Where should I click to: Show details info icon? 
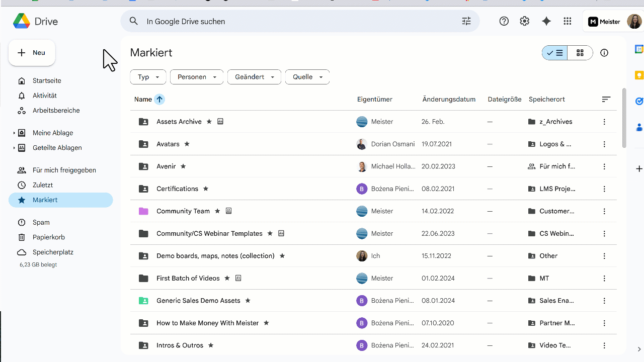click(604, 53)
